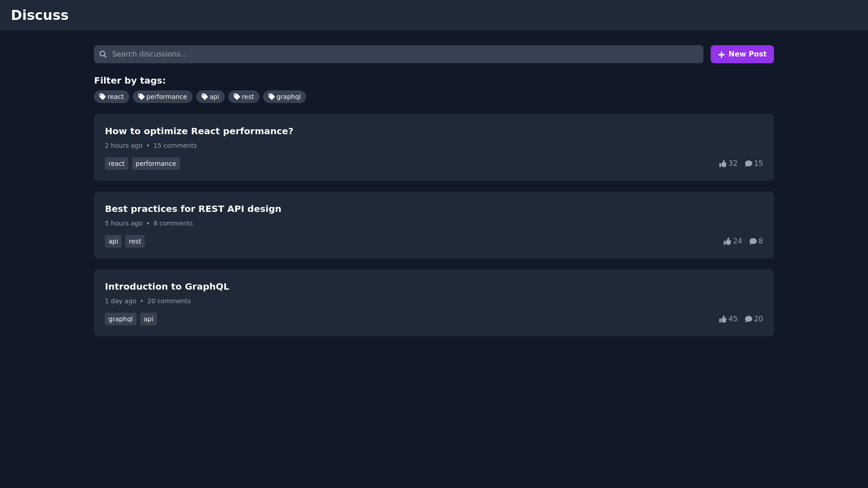Screen dimensions: 868x488
Task: Click the thumbs-up icon on GraphQL post
Action: point(722,319)
